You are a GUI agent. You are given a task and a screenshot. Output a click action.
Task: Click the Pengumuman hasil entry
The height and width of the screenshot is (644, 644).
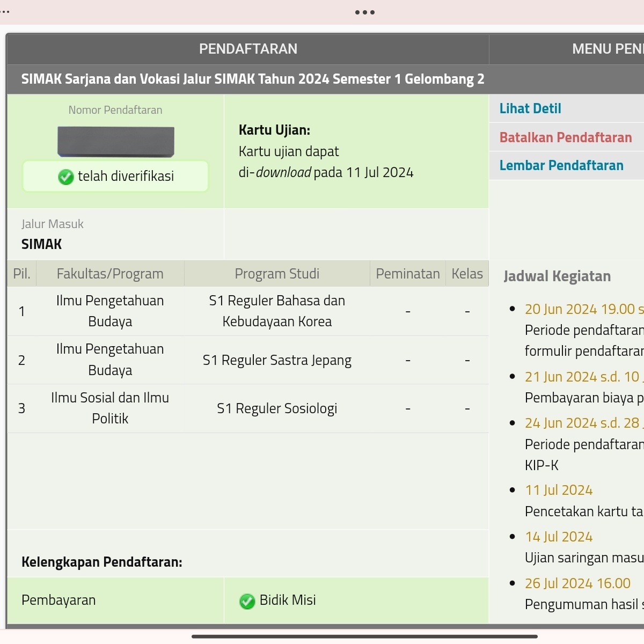584,605
